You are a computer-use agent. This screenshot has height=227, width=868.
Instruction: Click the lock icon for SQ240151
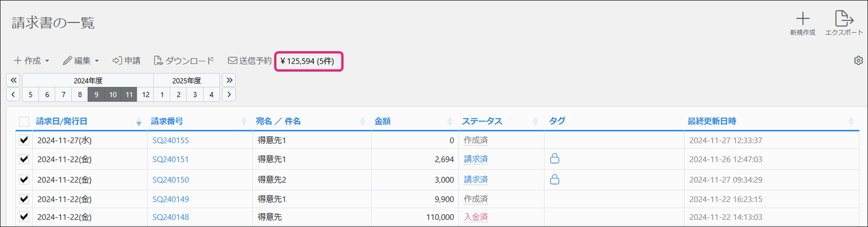pos(554,159)
